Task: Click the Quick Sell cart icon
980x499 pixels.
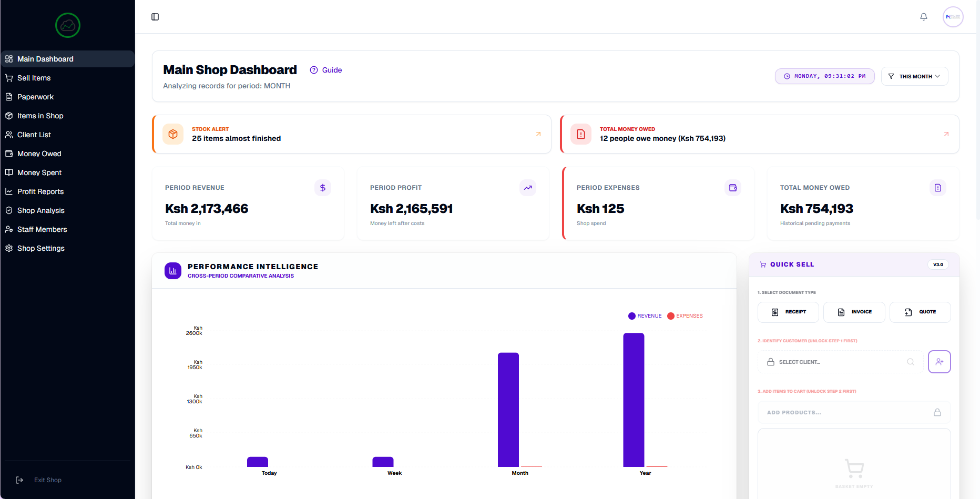Action: [763, 264]
